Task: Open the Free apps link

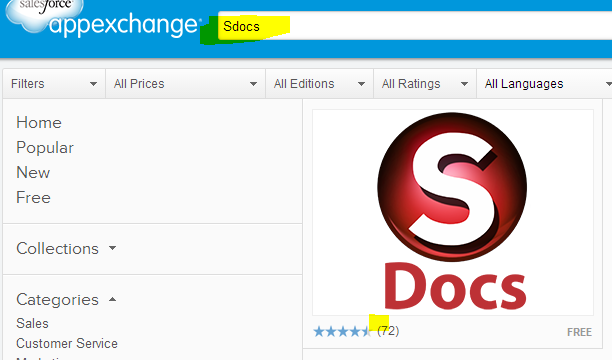Action: [34, 198]
